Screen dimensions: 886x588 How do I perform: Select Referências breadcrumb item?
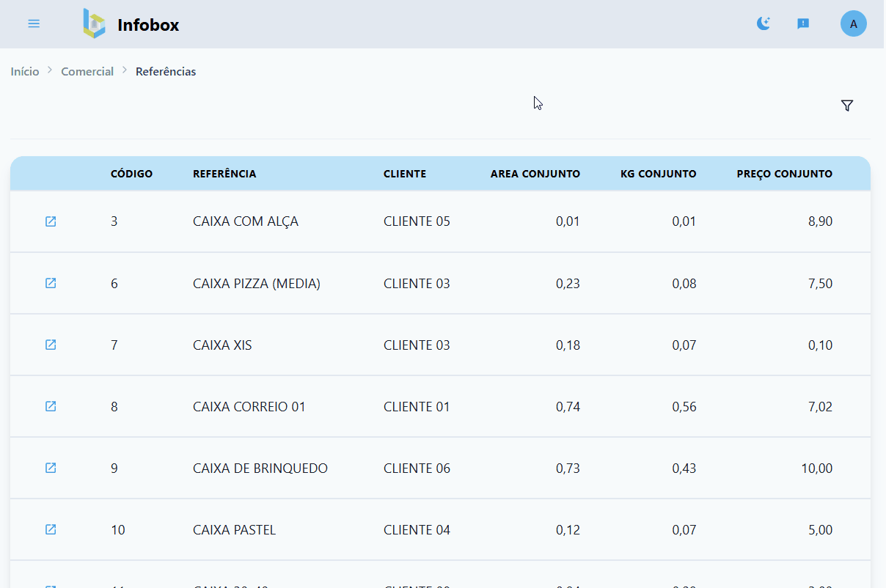[x=166, y=71]
